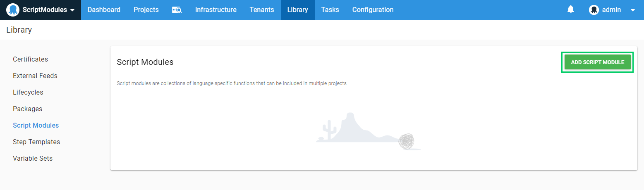The height and width of the screenshot is (190, 644).
Task: Select the Library tab in the top bar
Action: point(297,10)
